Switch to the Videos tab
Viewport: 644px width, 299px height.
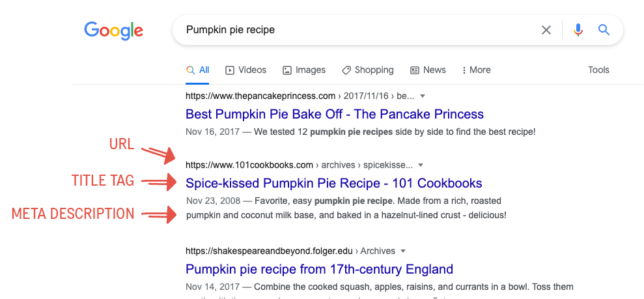coord(246,70)
